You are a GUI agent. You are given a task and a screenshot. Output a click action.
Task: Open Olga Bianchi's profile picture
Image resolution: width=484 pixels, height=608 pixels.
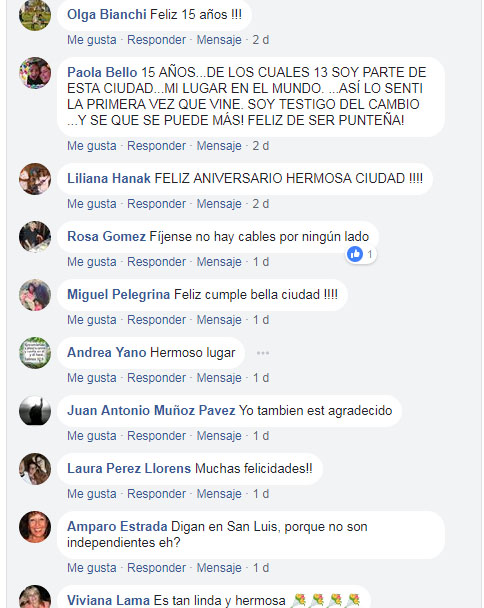pos(35,15)
